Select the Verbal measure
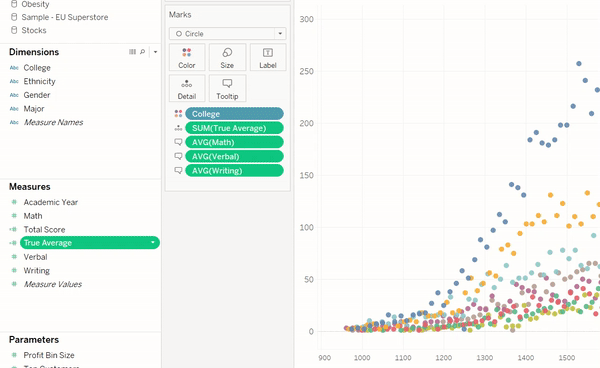 tap(35, 257)
